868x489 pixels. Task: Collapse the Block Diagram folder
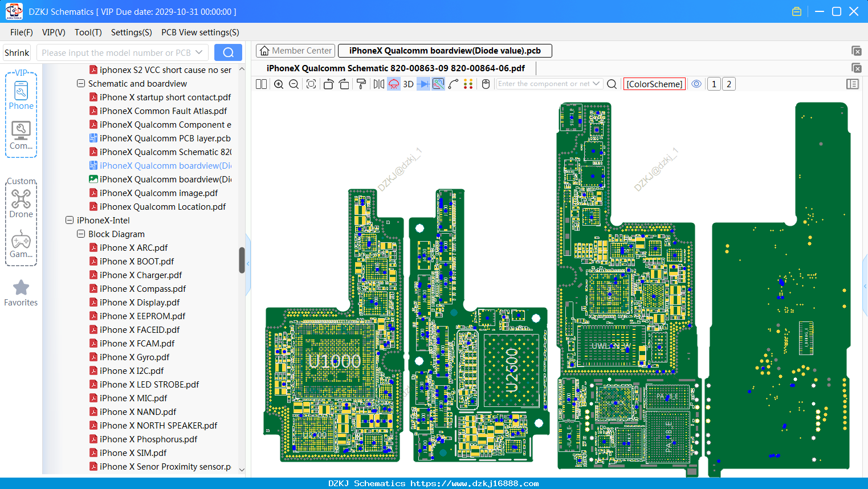click(81, 234)
